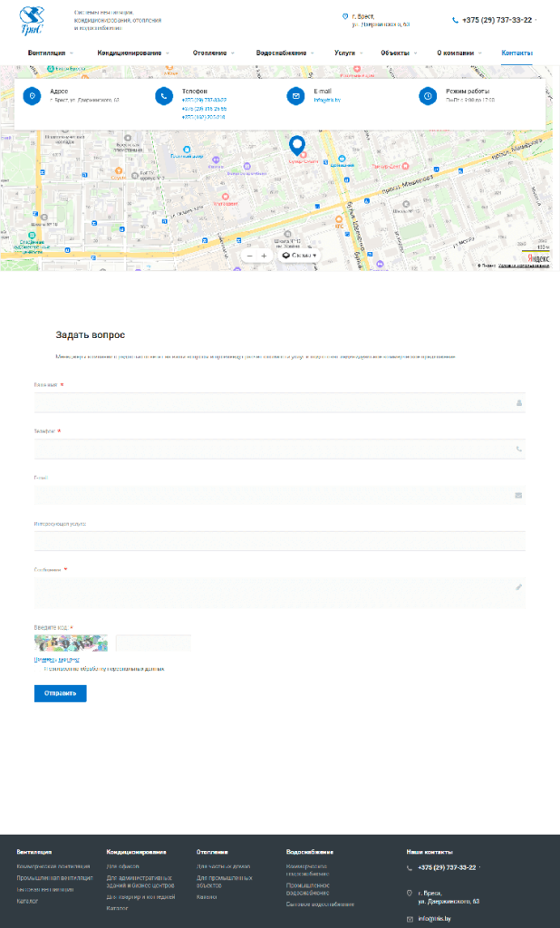Click the captcha image
The image size is (560, 928).
pyautogui.click(x=71, y=643)
